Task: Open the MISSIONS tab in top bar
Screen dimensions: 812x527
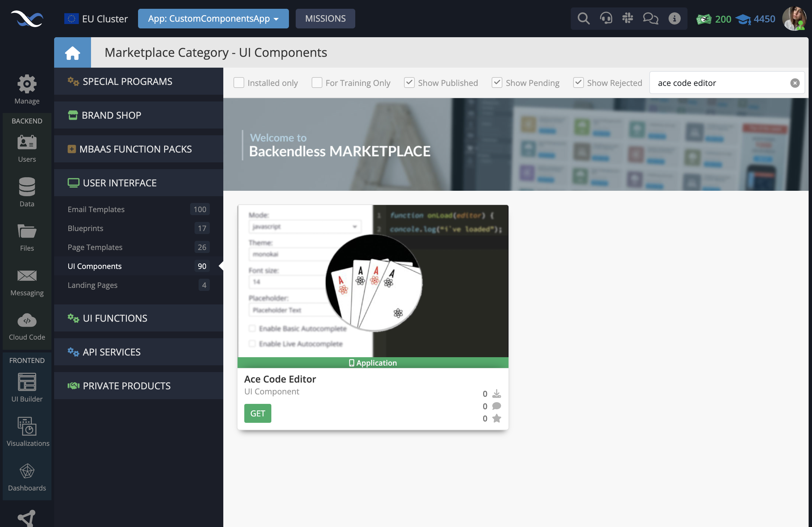Action: pos(325,18)
